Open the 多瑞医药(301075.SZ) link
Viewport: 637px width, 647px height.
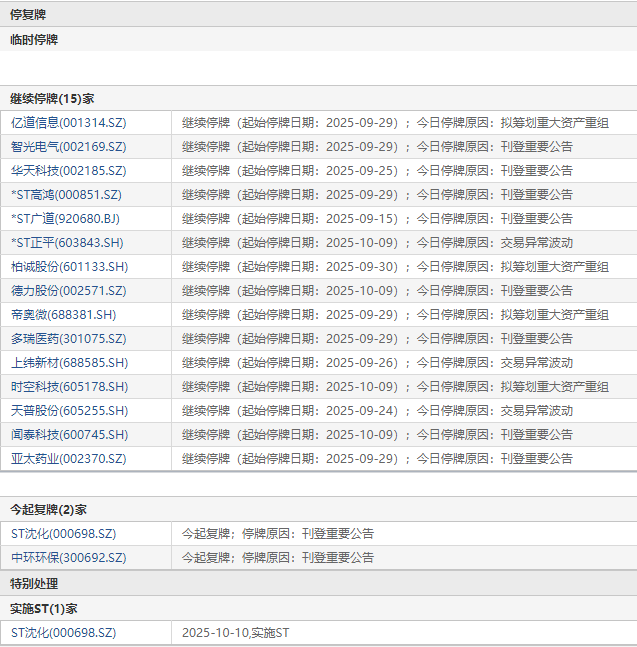pos(68,338)
